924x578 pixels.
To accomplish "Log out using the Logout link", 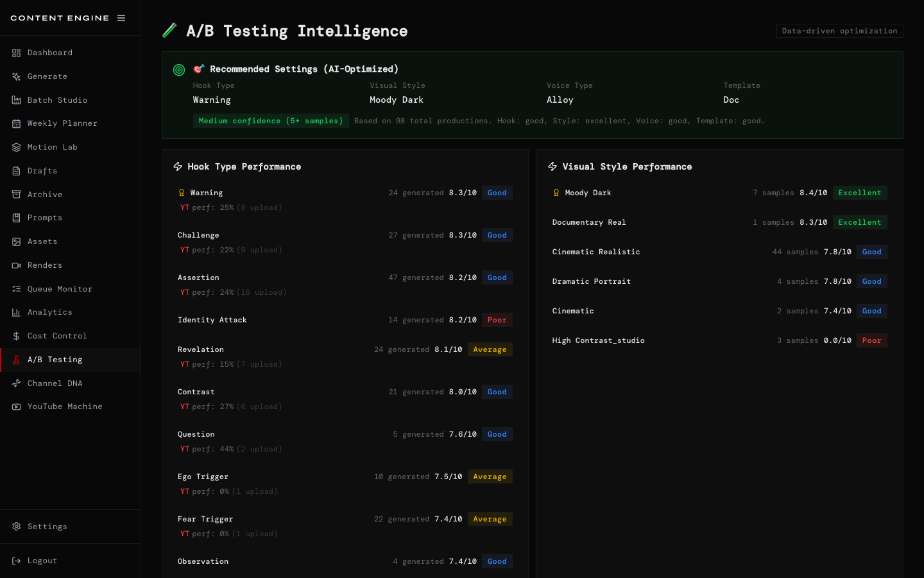I will 42,560.
